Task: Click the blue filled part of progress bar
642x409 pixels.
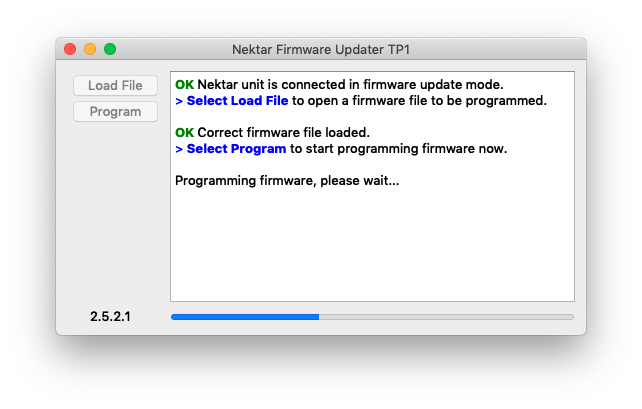Action: point(245,317)
